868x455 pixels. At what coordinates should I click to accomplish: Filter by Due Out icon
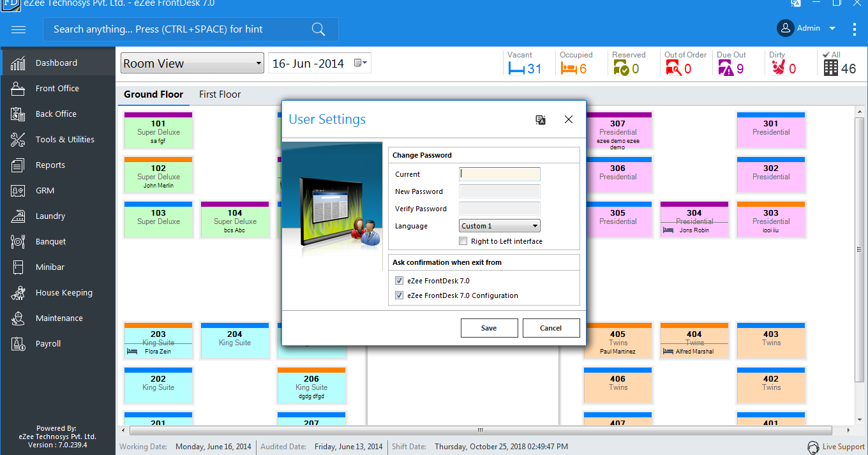point(726,68)
